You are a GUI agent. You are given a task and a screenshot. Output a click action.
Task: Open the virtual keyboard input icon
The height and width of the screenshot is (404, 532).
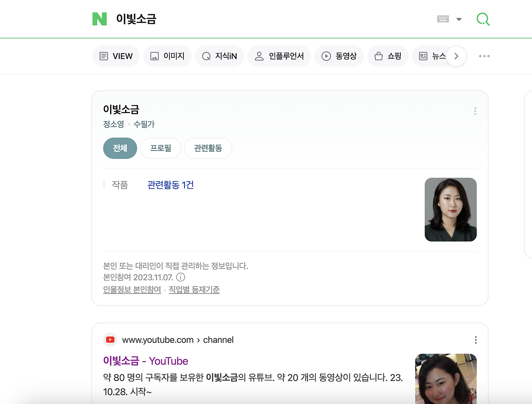(443, 19)
